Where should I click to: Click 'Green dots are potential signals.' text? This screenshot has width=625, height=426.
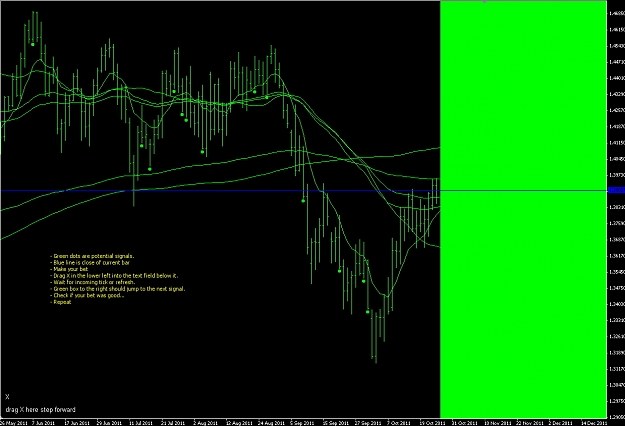(92, 256)
